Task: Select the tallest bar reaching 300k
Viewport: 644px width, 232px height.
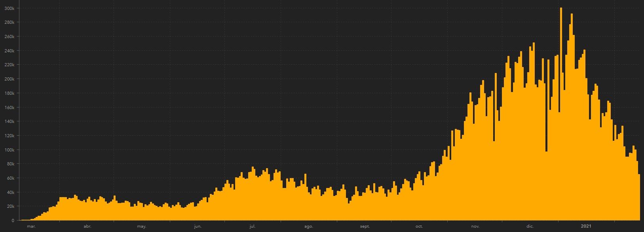Action: coord(561,114)
